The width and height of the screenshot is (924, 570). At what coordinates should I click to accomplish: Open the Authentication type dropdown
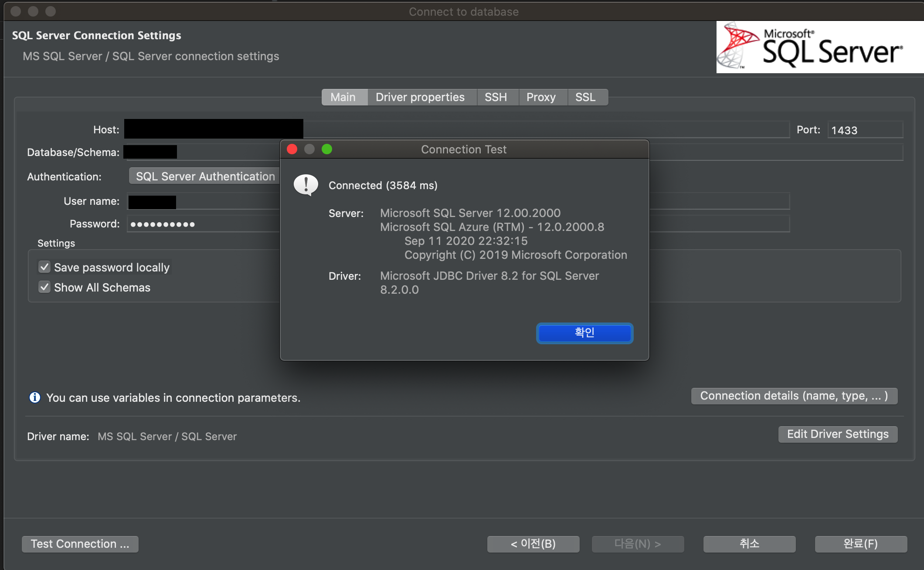coord(205,176)
